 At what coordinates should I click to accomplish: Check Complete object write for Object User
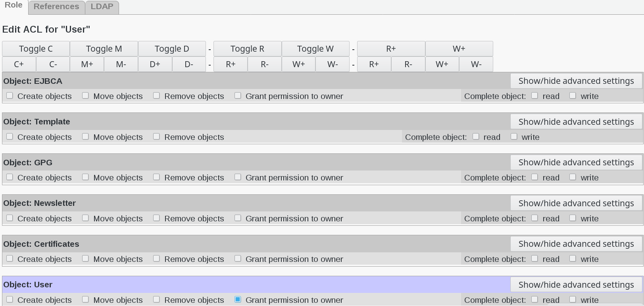(x=573, y=300)
